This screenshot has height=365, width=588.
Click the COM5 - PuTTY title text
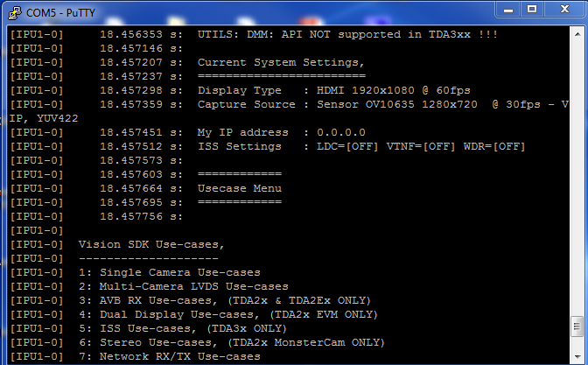[x=60, y=13]
